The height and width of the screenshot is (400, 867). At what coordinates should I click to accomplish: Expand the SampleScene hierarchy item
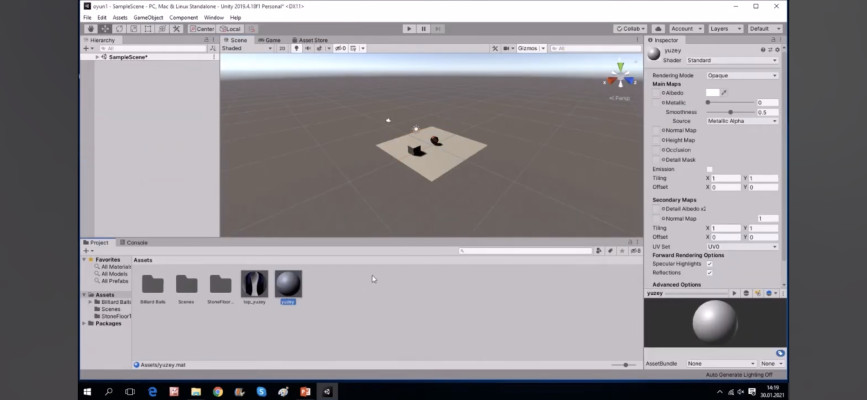click(97, 57)
